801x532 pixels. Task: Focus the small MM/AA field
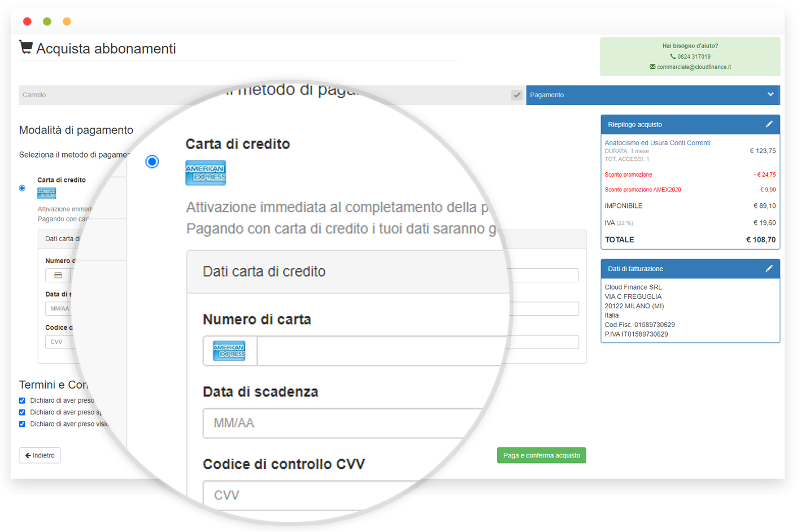coord(59,308)
